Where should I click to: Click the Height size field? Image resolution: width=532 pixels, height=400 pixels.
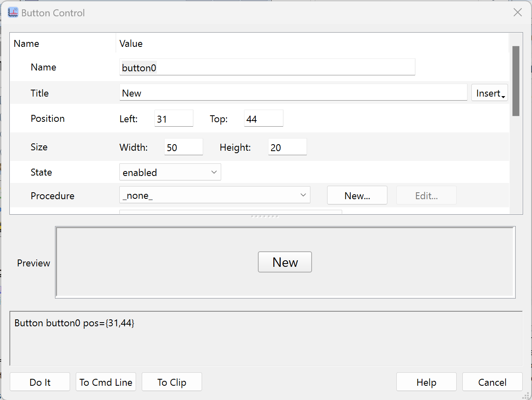point(287,147)
